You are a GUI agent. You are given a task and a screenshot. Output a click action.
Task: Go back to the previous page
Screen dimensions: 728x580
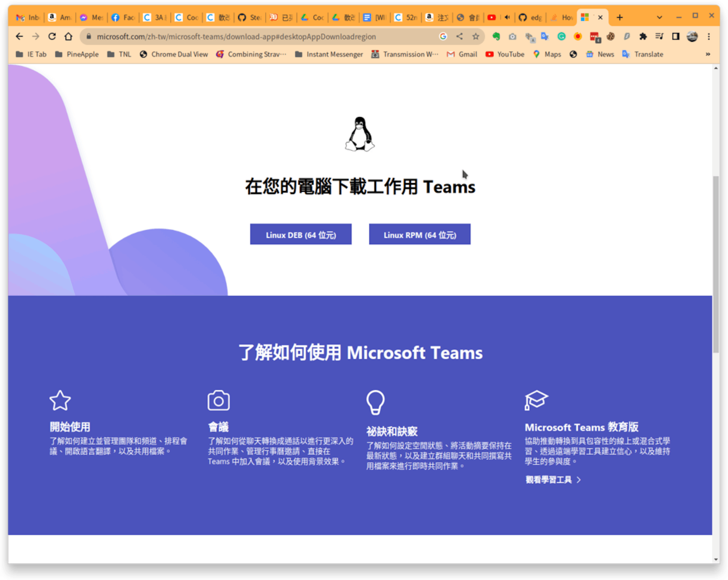click(x=19, y=36)
